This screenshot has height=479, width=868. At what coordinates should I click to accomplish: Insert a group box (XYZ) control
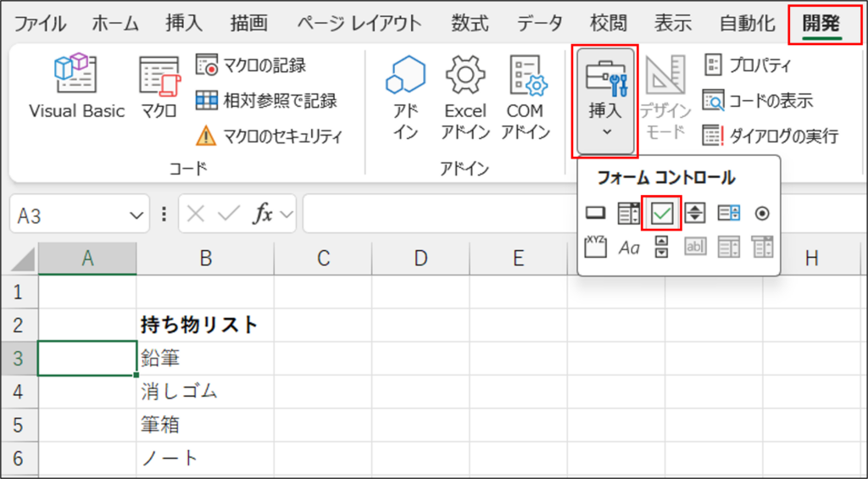[596, 247]
